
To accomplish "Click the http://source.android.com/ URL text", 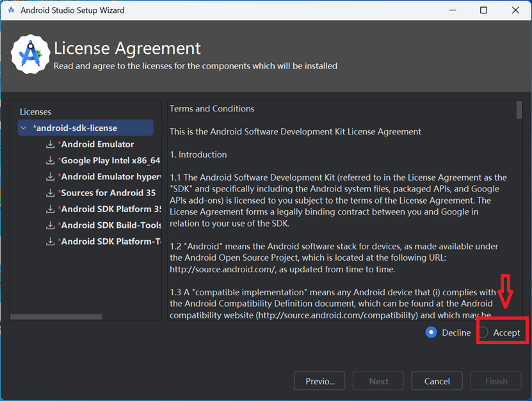I will 223,269.
